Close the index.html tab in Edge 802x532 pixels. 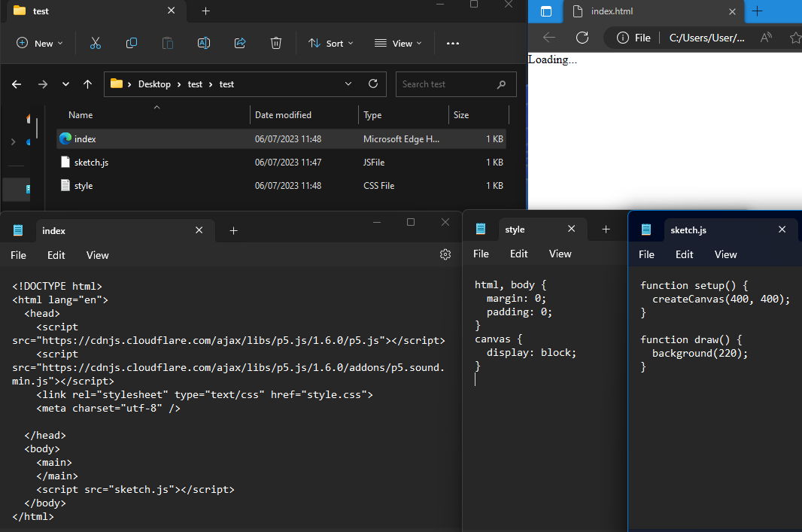(x=732, y=12)
